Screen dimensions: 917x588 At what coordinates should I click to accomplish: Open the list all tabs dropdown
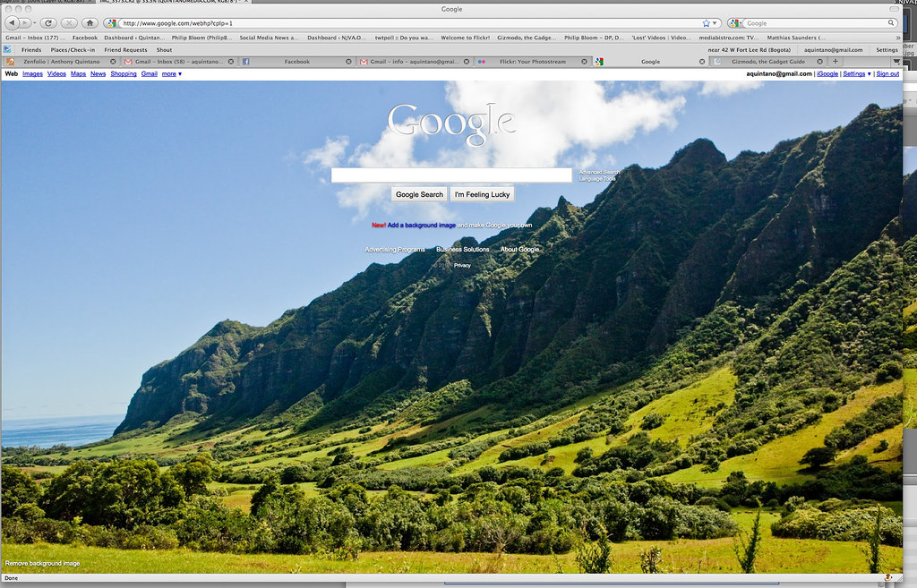point(898,62)
